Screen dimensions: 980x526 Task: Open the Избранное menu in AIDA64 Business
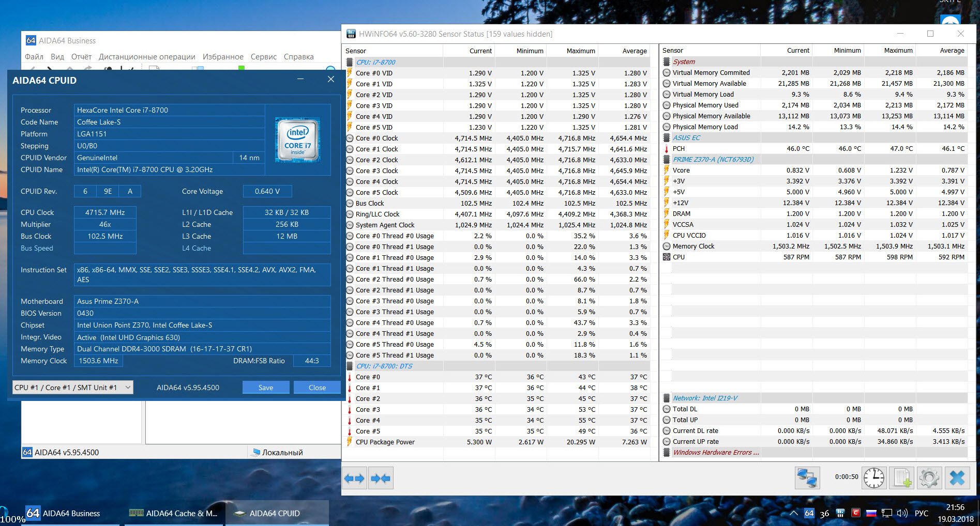[223, 57]
